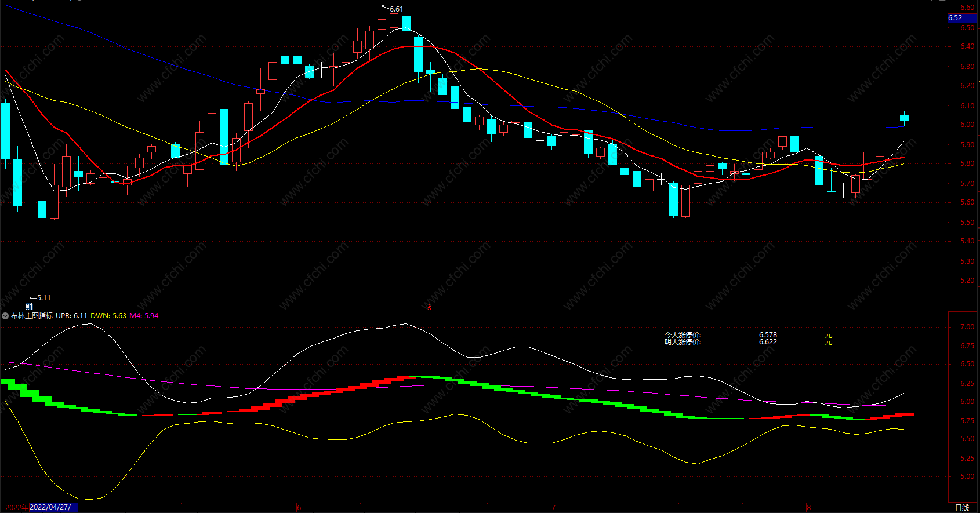Image resolution: width=980 pixels, height=513 pixels.
Task: Click the UPR: 6.11 value
Action: point(71,316)
